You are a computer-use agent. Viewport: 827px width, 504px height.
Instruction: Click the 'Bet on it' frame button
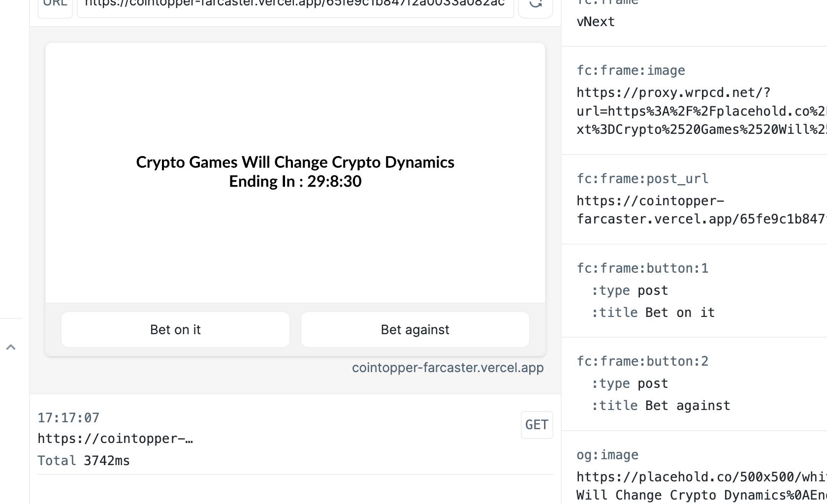click(175, 329)
